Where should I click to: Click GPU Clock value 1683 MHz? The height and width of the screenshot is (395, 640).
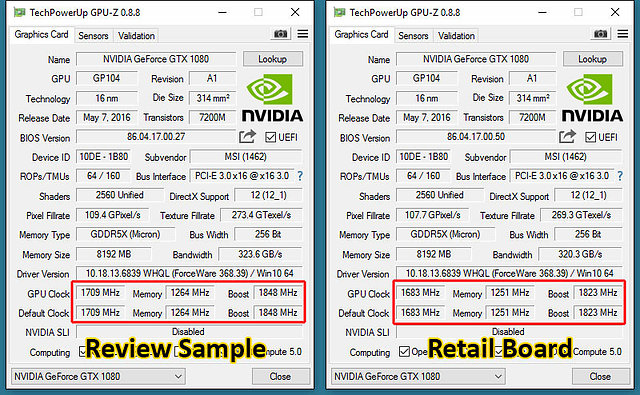point(420,293)
